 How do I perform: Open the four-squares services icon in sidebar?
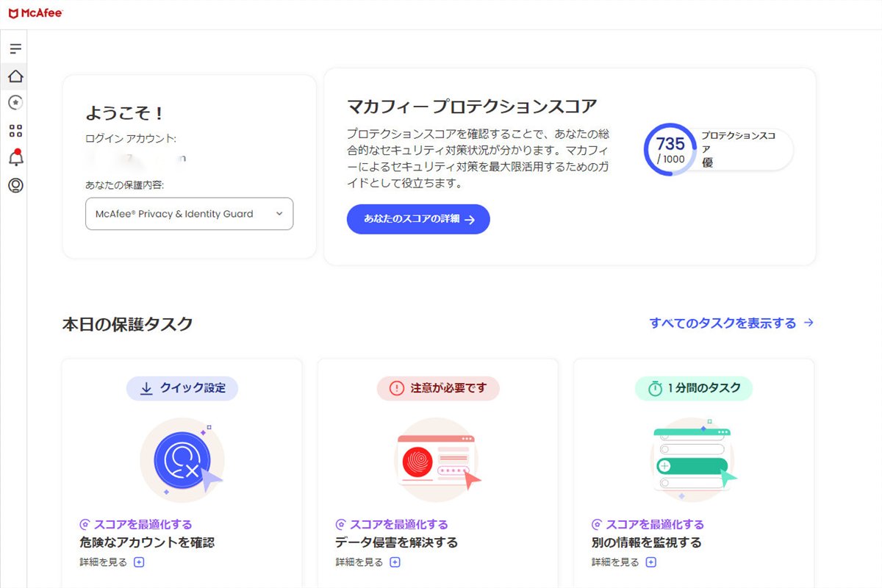(x=15, y=131)
